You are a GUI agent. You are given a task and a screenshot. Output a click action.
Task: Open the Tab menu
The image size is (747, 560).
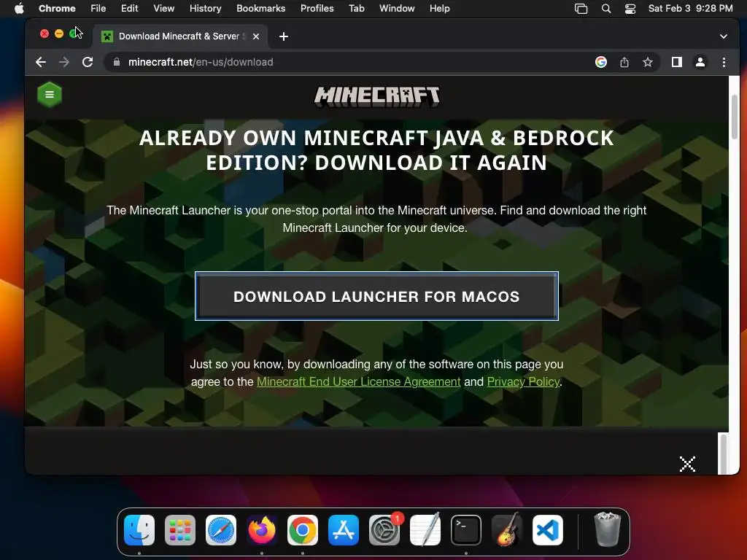pos(356,9)
